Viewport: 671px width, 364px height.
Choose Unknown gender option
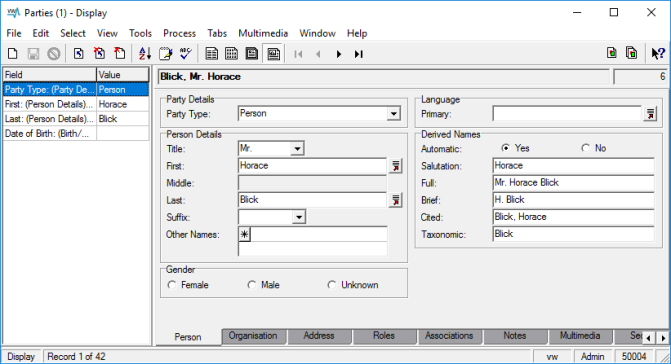332,285
